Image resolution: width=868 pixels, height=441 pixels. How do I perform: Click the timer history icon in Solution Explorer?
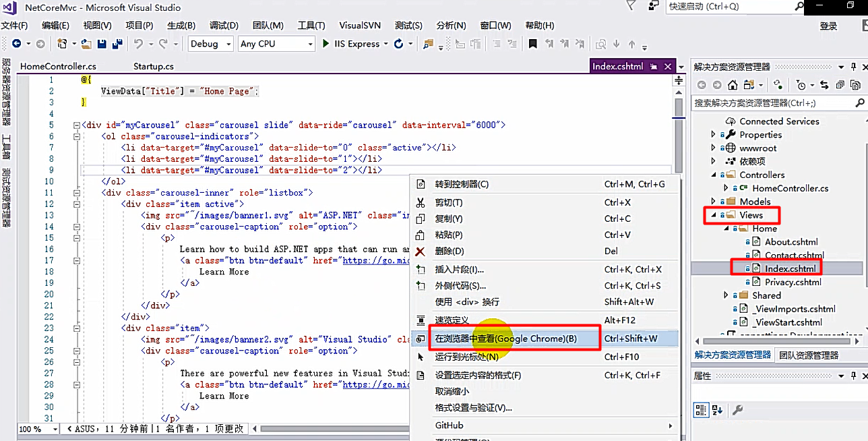(801, 85)
